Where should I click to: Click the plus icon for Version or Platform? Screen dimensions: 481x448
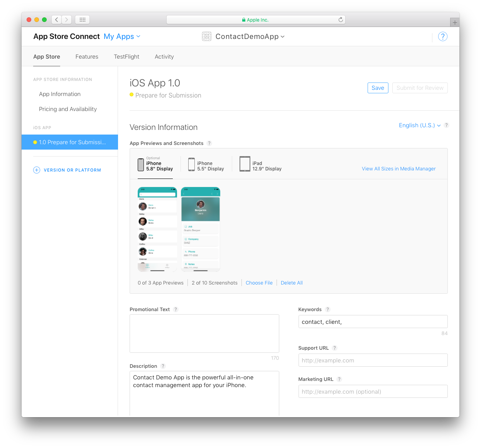[x=37, y=170]
